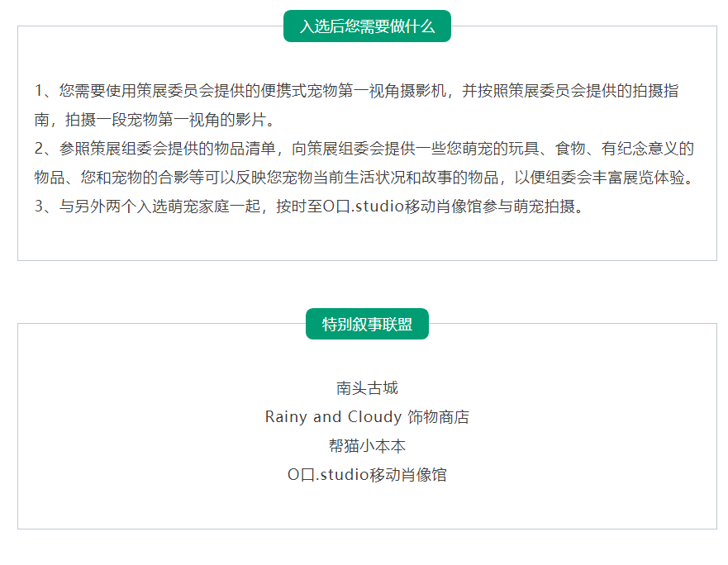The image size is (728, 565).
Task: Click the green '入选后您需要做什么' header badge
Action: tap(367, 26)
